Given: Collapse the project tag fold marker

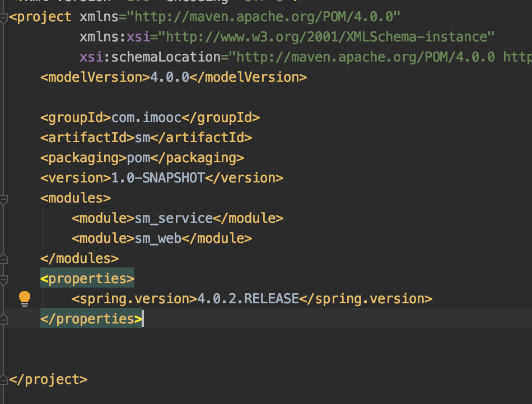Looking at the screenshot, I should click(4, 17).
